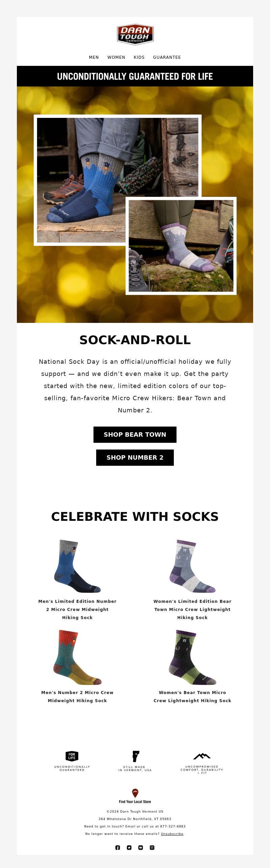
Task: Open the YouTube social icon
Action: tap(141, 847)
